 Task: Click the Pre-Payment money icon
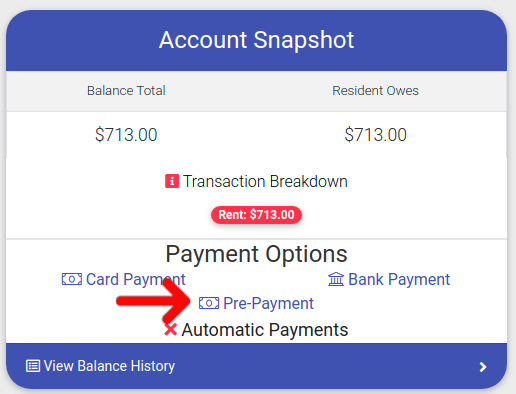point(209,303)
